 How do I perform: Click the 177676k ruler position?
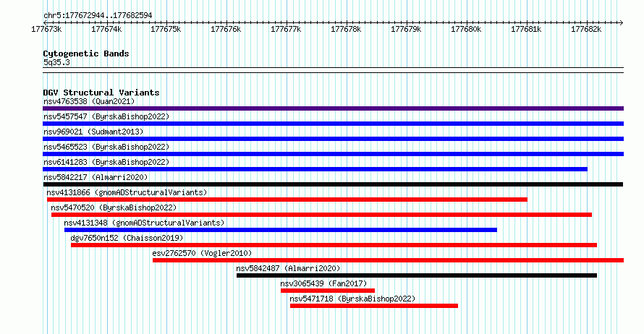click(x=226, y=30)
